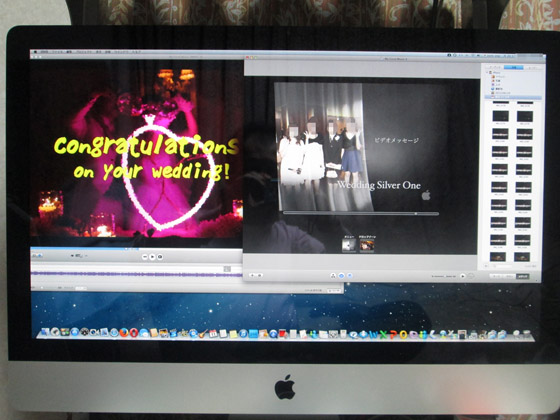The width and height of the screenshot is (560, 420).
Task: Select the third tab in media browser
Action: tap(532, 67)
